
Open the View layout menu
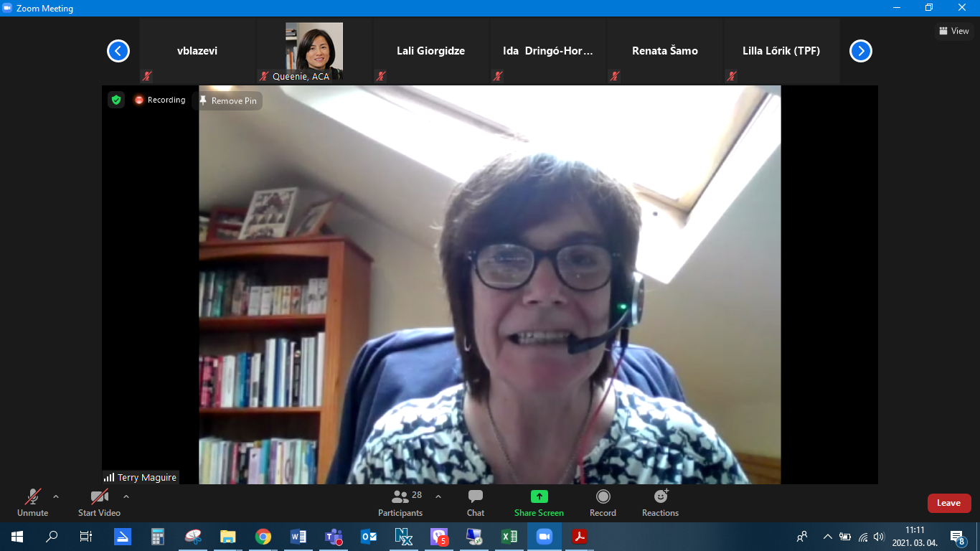(x=954, y=31)
